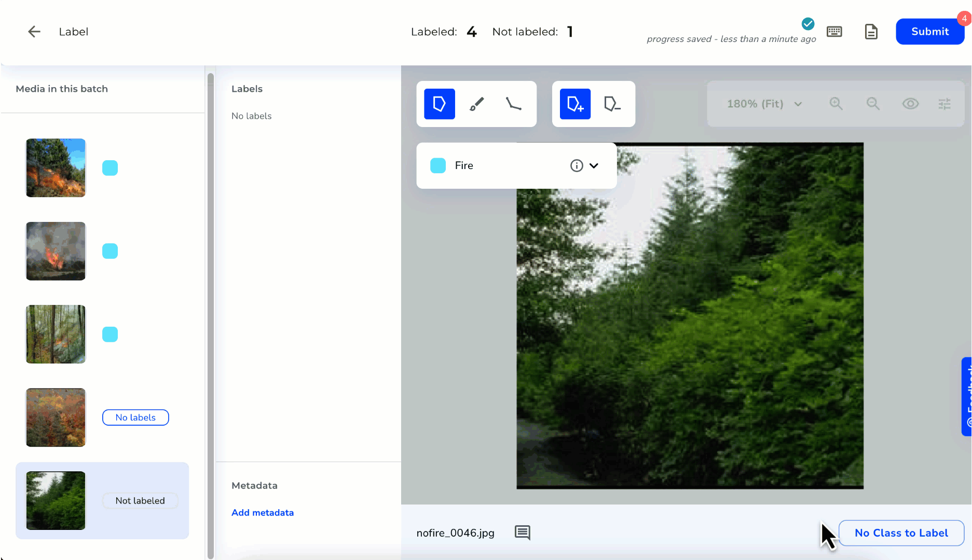This screenshot has width=972, height=560.
Task: Click cyan label swatch beside second thumbnail
Action: tap(110, 251)
